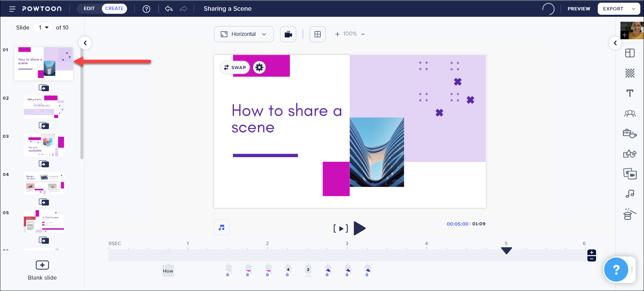Expand the EXPORT dropdown arrow

point(633,9)
